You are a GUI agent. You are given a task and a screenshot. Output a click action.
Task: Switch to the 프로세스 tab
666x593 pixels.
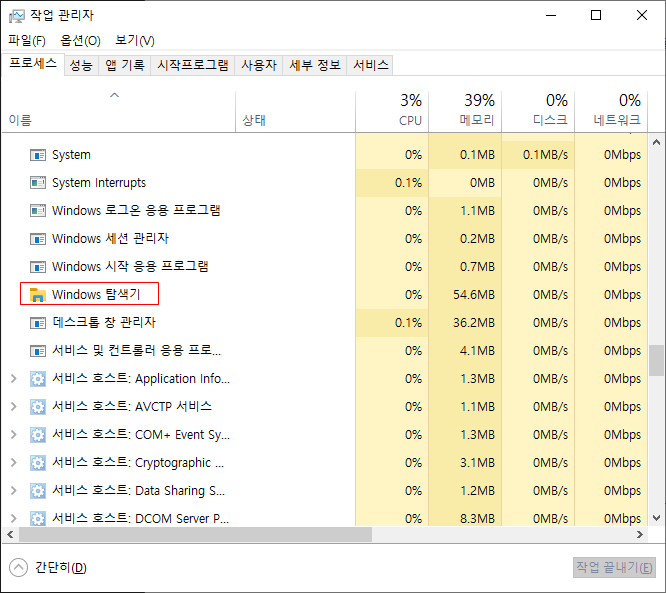[33, 64]
